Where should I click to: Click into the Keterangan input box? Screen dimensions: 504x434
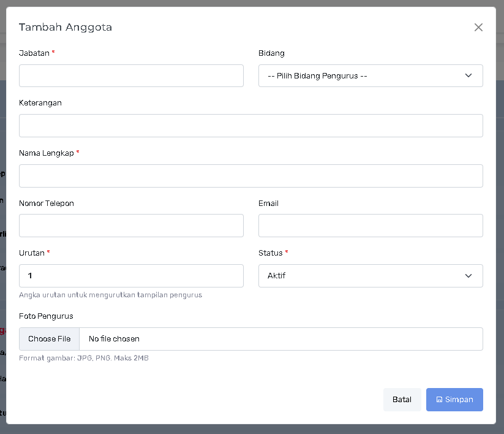tap(250, 126)
